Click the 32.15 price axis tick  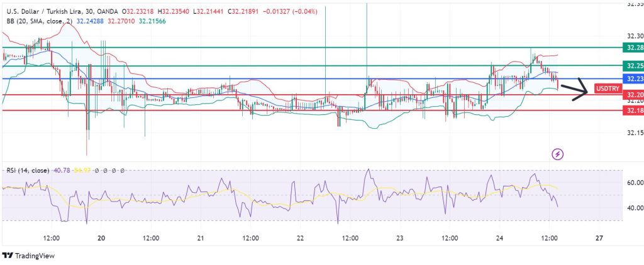coord(635,132)
